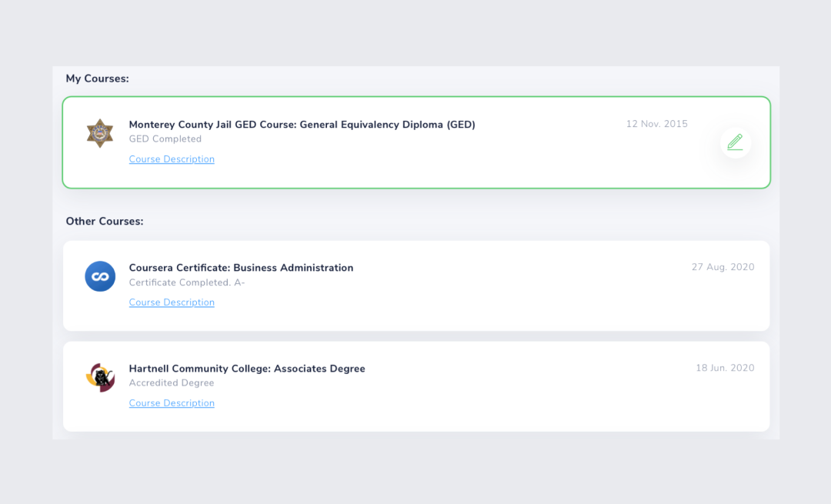Image resolution: width=831 pixels, height=504 pixels.
Task: Click the "Accredited Degree" status text
Action: 172,383
